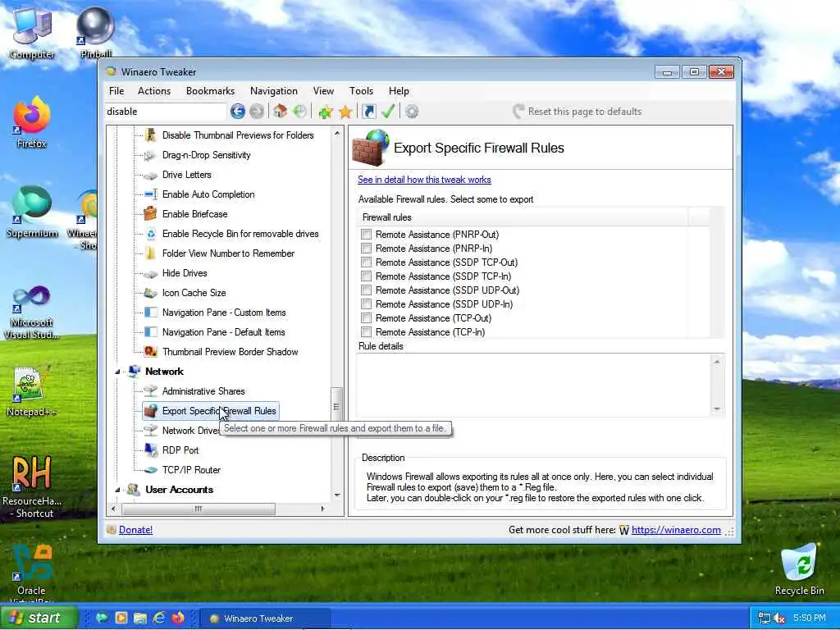This screenshot has width=840, height=630.
Task: Click Winaero Tweaker taskbar button
Action: 265,619
